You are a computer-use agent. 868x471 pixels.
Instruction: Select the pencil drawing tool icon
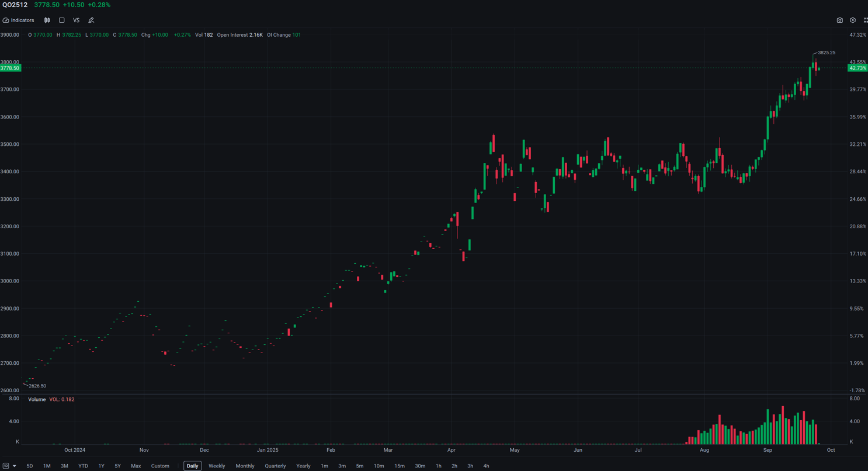pos(91,20)
